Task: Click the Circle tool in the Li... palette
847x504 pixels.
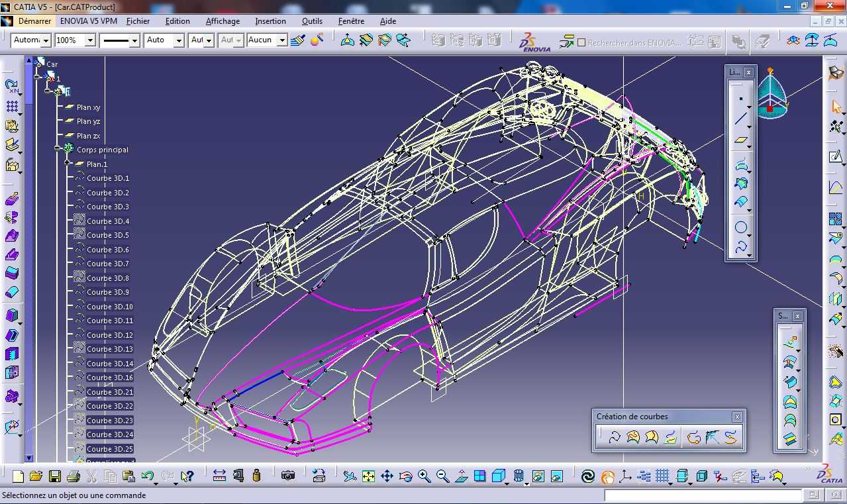Action: coord(740,228)
